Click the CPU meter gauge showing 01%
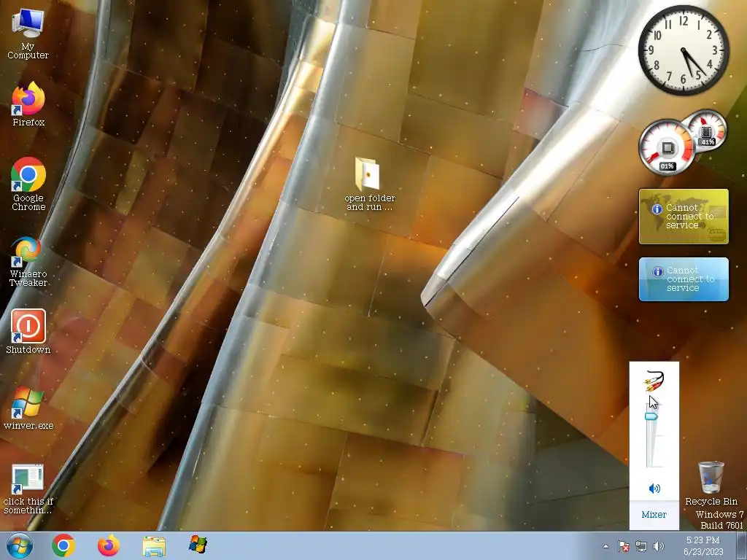 667,147
